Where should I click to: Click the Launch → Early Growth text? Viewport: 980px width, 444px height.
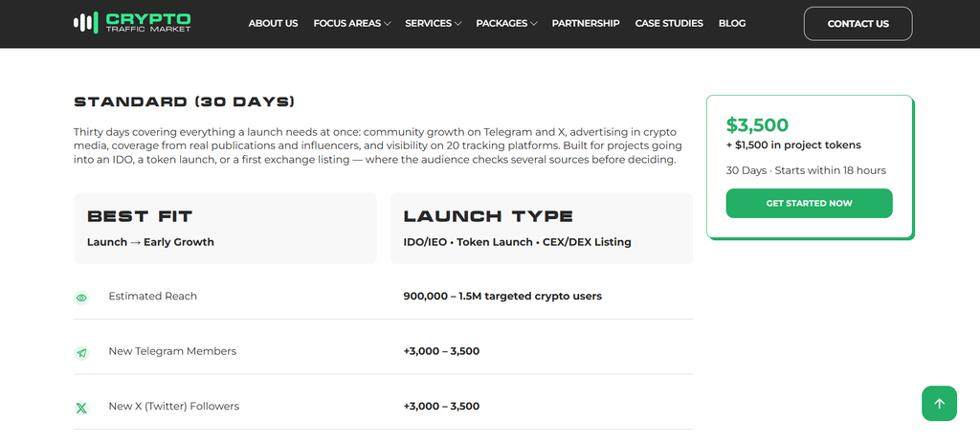[150, 242]
